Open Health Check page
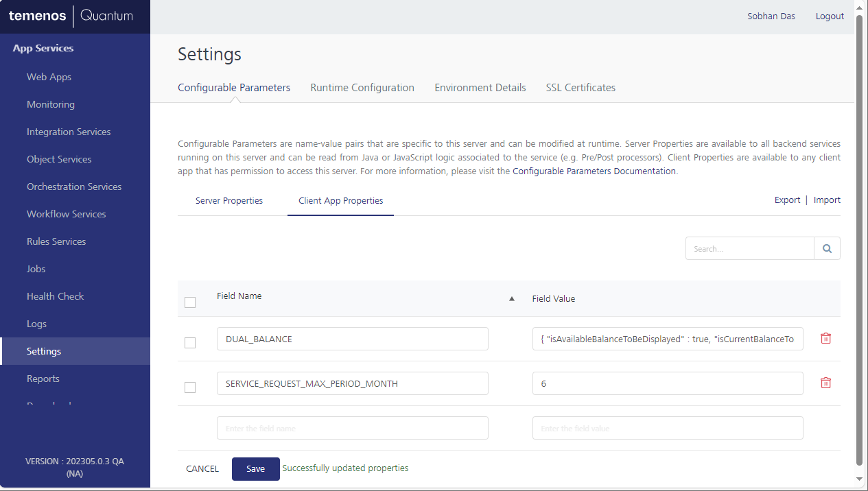This screenshot has width=868, height=491. click(x=56, y=296)
